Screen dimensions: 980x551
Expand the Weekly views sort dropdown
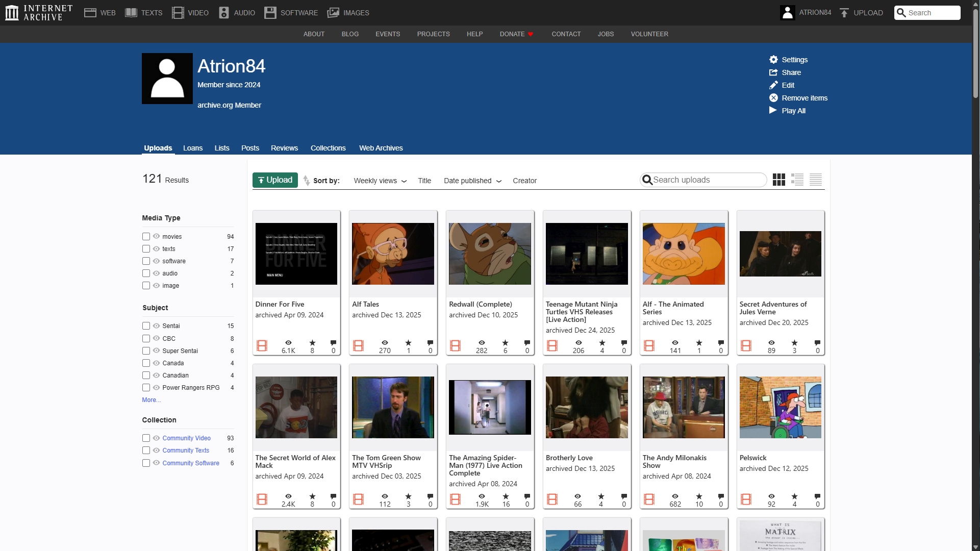(380, 181)
